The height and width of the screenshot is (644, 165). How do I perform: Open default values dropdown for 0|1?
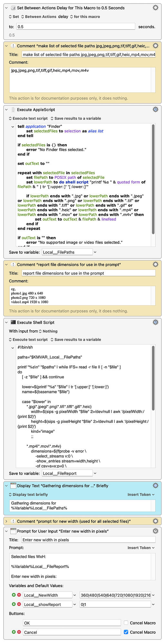click(153, 604)
